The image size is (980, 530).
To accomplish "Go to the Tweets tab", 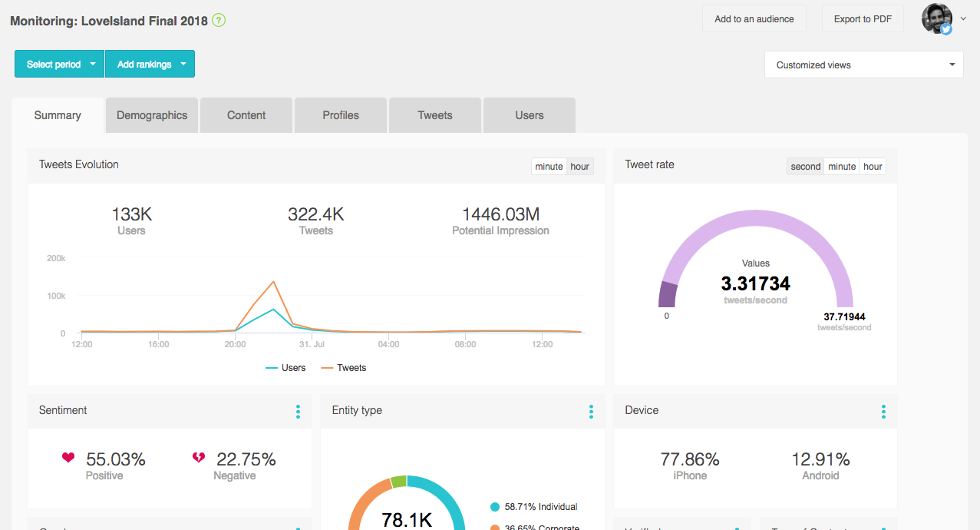I will 435,115.
